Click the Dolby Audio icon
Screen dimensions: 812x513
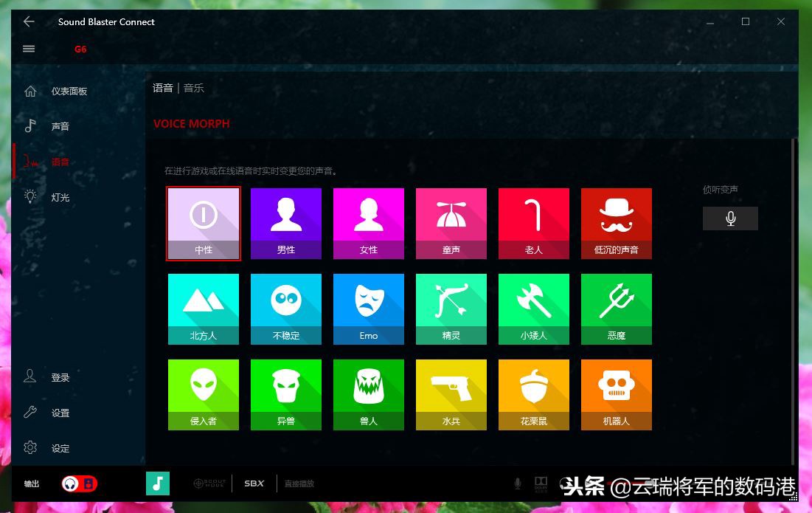(x=541, y=484)
